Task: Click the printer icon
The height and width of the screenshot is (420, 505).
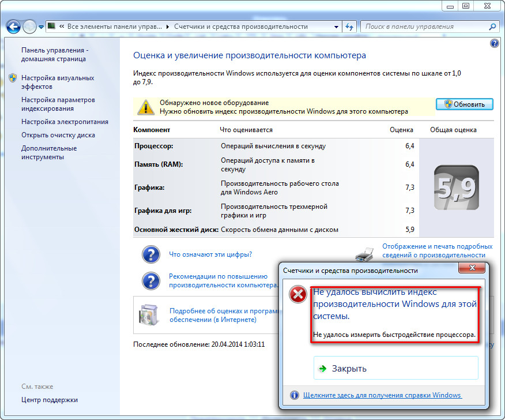Action: [x=364, y=254]
